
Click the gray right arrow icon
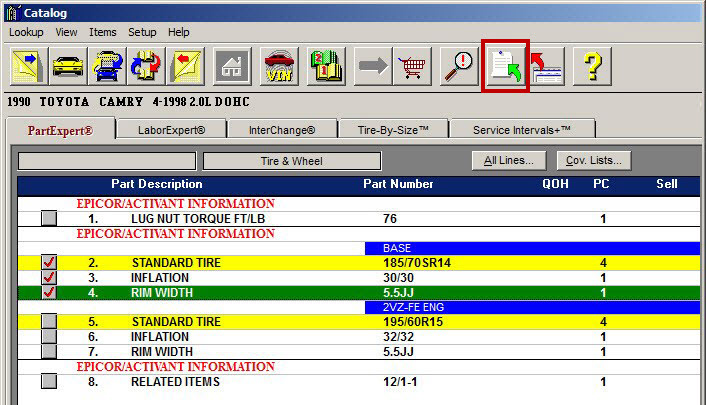pyautogui.click(x=373, y=67)
